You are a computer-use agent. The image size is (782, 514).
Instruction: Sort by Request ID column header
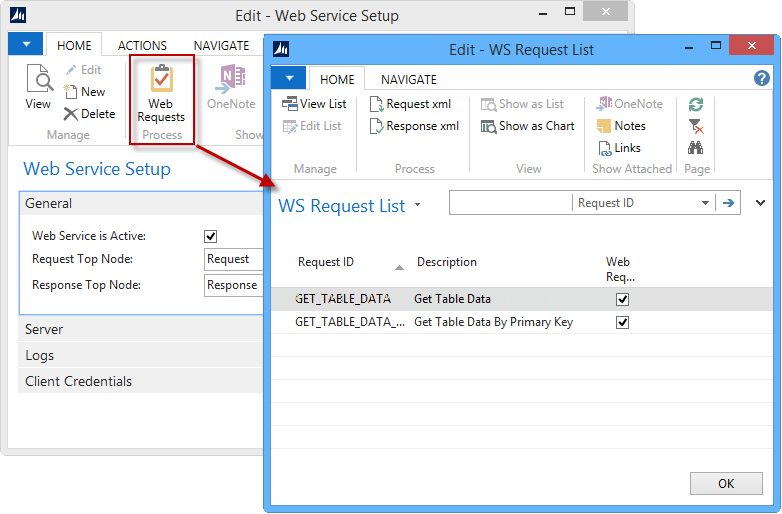[326, 262]
